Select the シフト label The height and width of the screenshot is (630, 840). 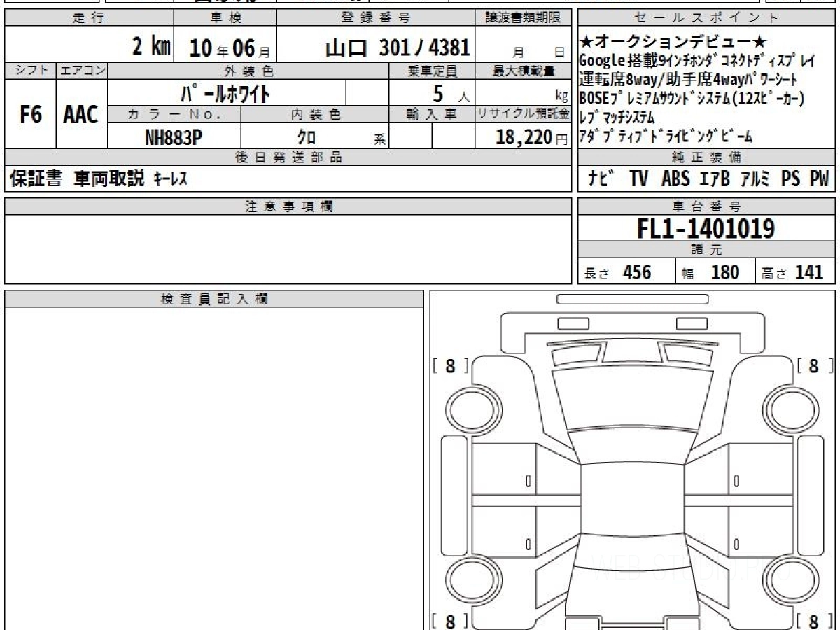coord(29,71)
